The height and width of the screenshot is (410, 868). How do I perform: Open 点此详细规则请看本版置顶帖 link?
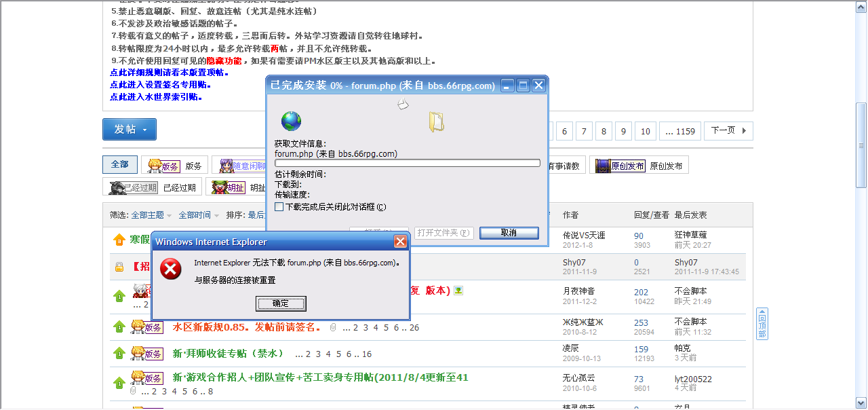coord(169,73)
